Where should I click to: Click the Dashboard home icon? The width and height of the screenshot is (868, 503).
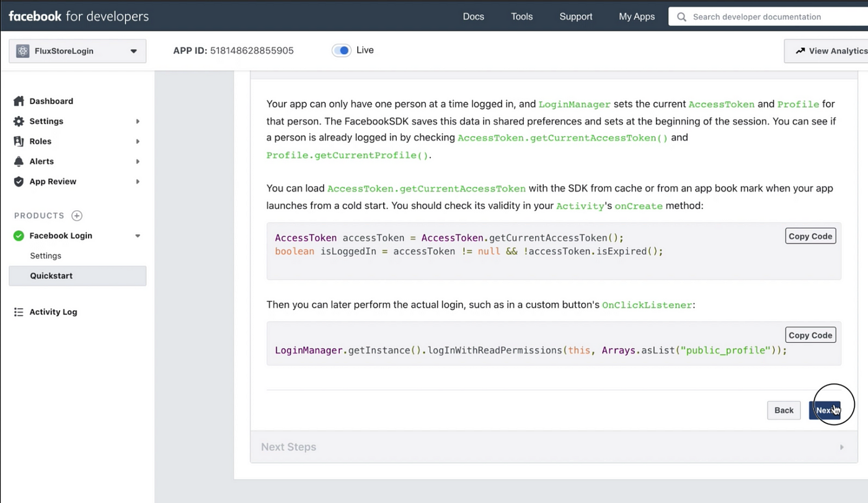[19, 101]
